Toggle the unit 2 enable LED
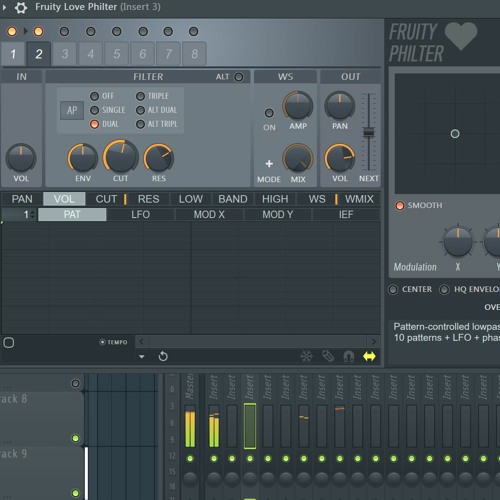Screen dimensions: 500x500 pyautogui.click(x=38, y=32)
